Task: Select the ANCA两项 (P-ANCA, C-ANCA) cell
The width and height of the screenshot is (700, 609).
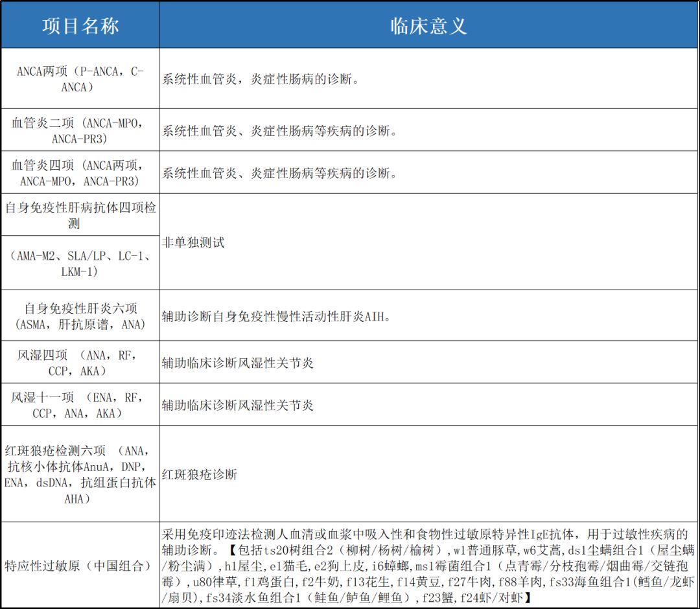Action: [x=80, y=79]
